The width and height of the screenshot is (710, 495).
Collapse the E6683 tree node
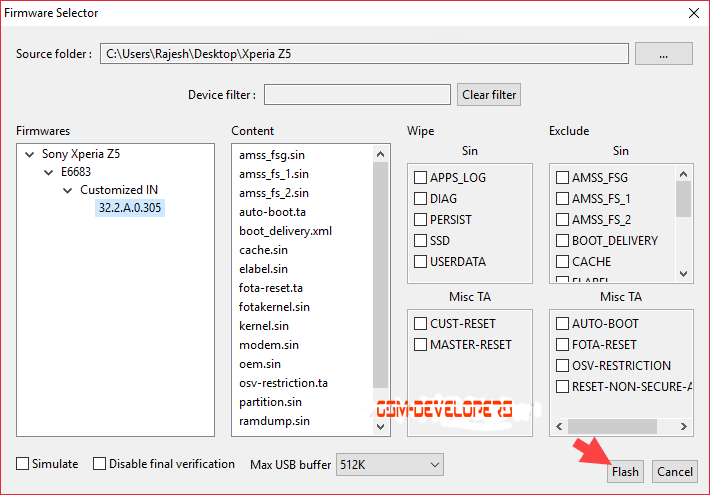pos(49,172)
